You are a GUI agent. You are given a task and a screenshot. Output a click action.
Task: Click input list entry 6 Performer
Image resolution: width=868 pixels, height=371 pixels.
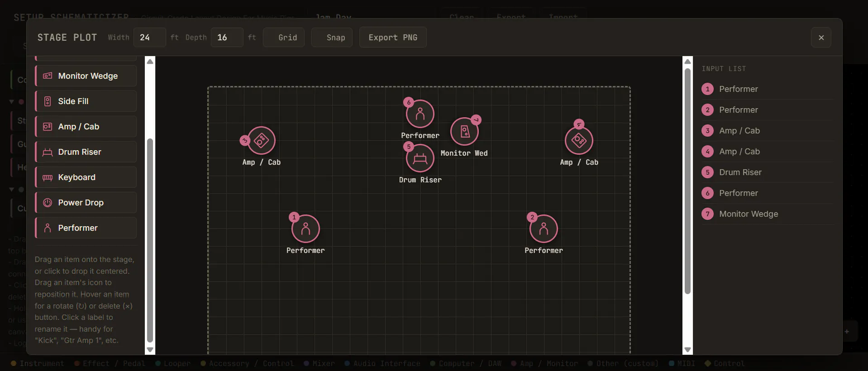767,193
